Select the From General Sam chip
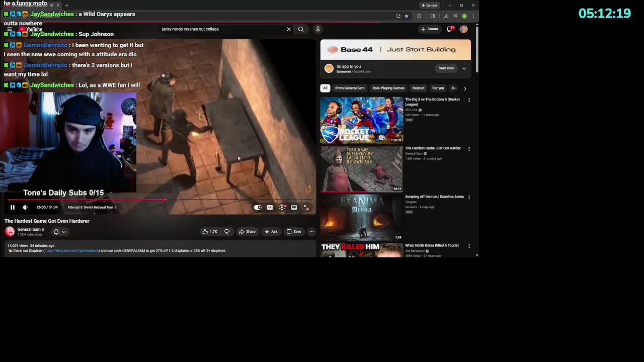 click(350, 88)
